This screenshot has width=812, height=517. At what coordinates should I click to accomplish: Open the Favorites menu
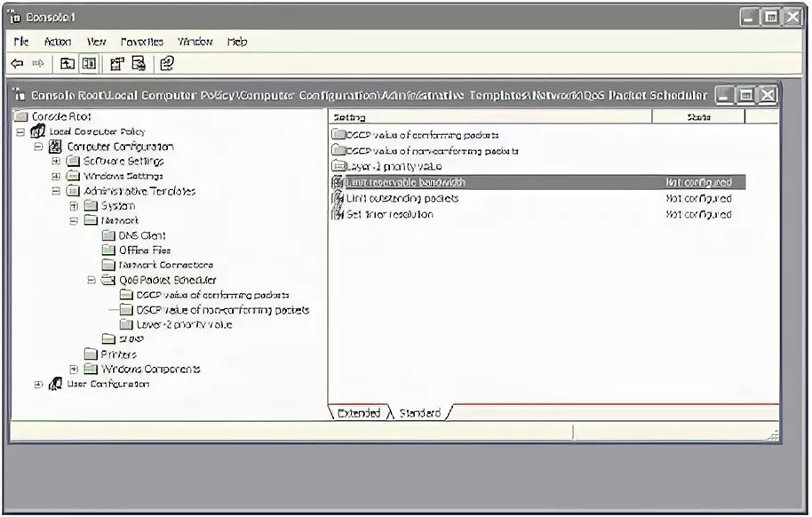(142, 42)
